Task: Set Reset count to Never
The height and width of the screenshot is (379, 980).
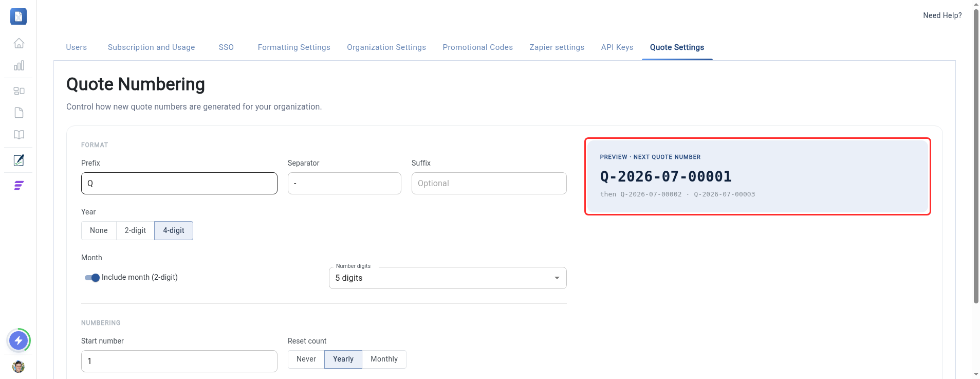Action: (306, 359)
